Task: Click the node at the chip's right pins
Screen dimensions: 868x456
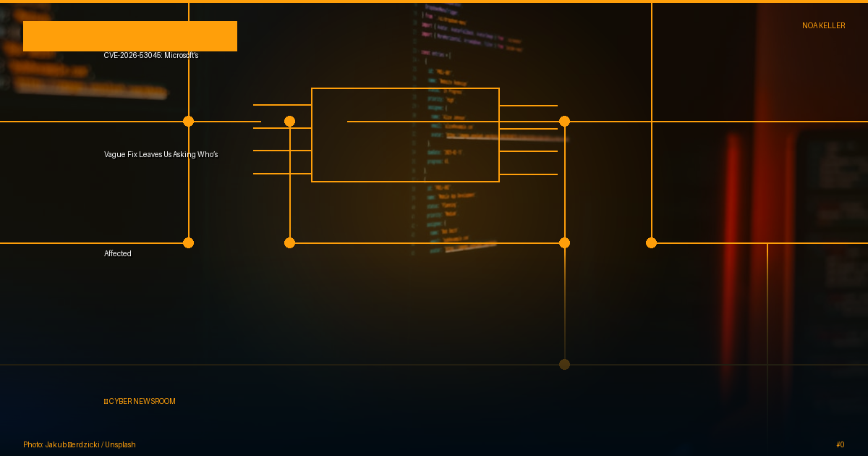Action: click(x=564, y=121)
